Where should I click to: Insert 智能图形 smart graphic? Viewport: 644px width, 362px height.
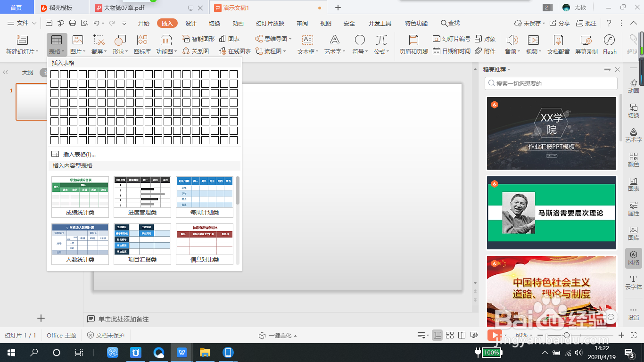[198, 39]
